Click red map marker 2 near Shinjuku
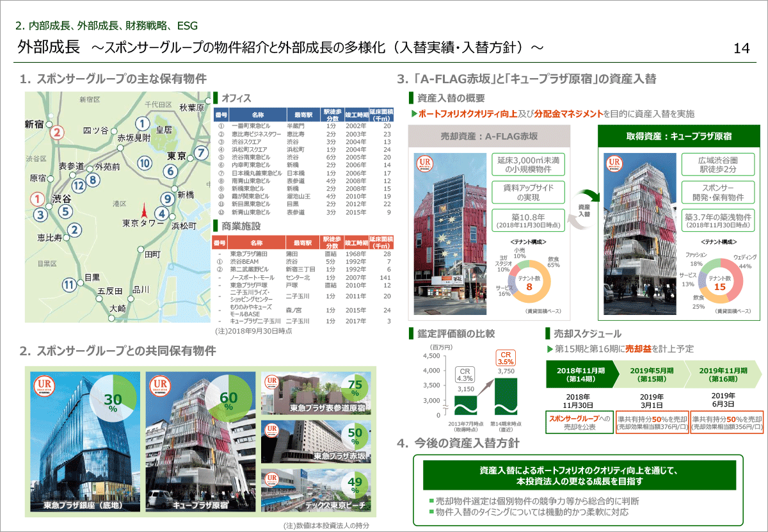The height and width of the screenshot is (532, 768). click(x=57, y=133)
